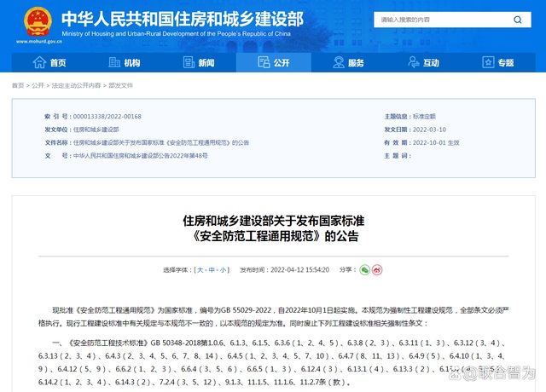Share via the green WeChat icon
The image size is (546, 392).
click(364, 270)
